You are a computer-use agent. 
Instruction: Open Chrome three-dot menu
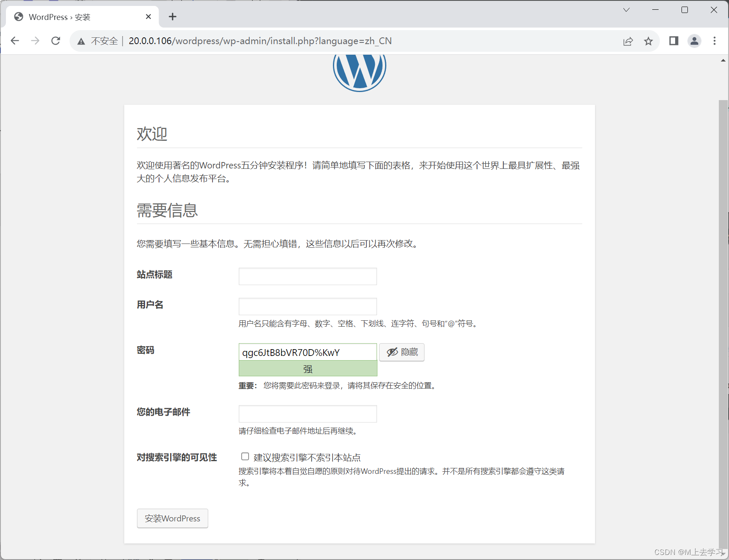click(715, 41)
